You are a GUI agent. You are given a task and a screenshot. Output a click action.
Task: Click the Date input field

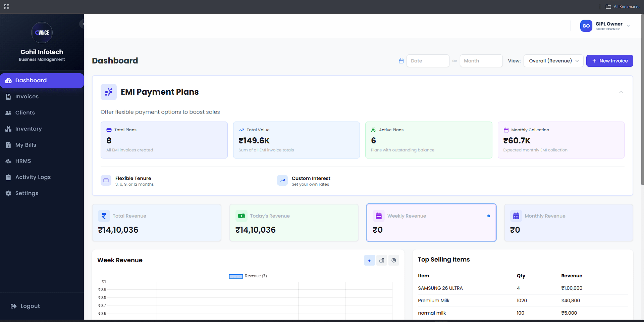click(x=428, y=61)
